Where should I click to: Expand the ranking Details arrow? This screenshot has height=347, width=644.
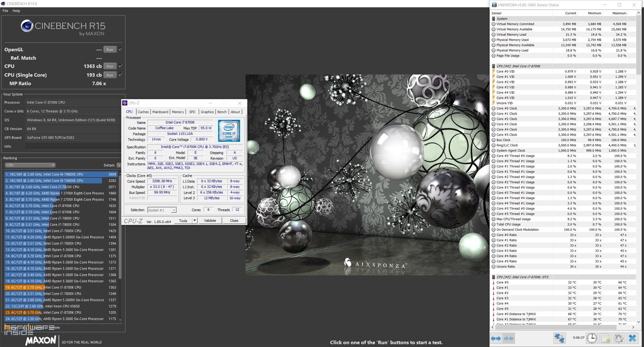[x=119, y=165]
